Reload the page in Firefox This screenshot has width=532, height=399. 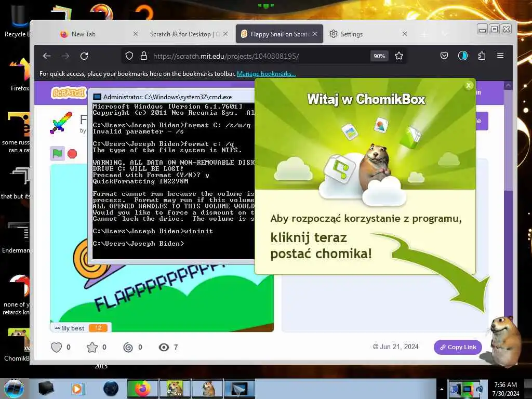pyautogui.click(x=84, y=56)
